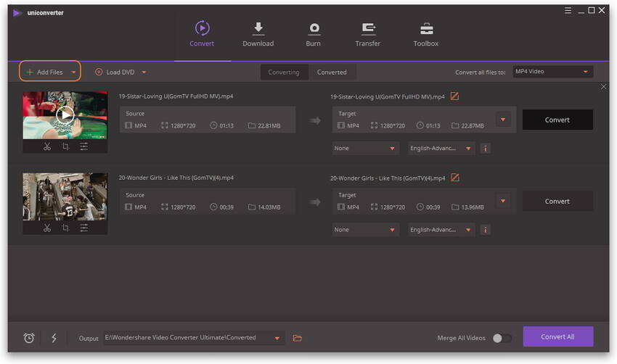This screenshot has width=617, height=364.
Task: Switch to the Burn tab
Action: click(314, 34)
